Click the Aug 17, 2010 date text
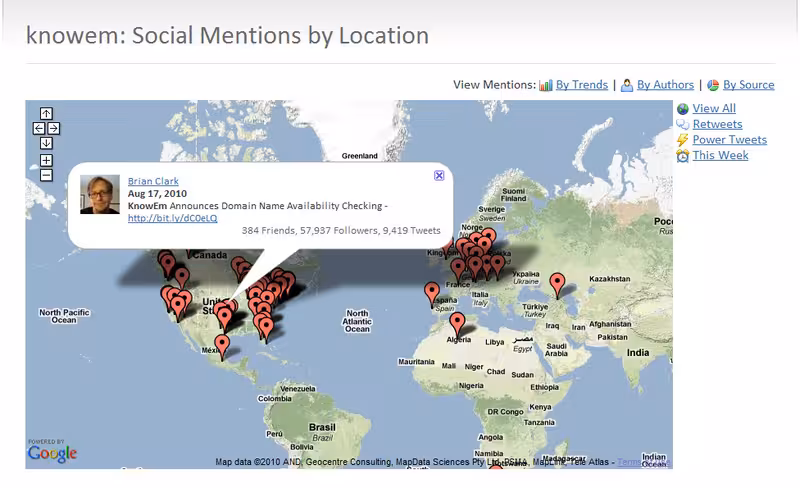Image resolution: width=800 pixels, height=488 pixels. click(157, 193)
